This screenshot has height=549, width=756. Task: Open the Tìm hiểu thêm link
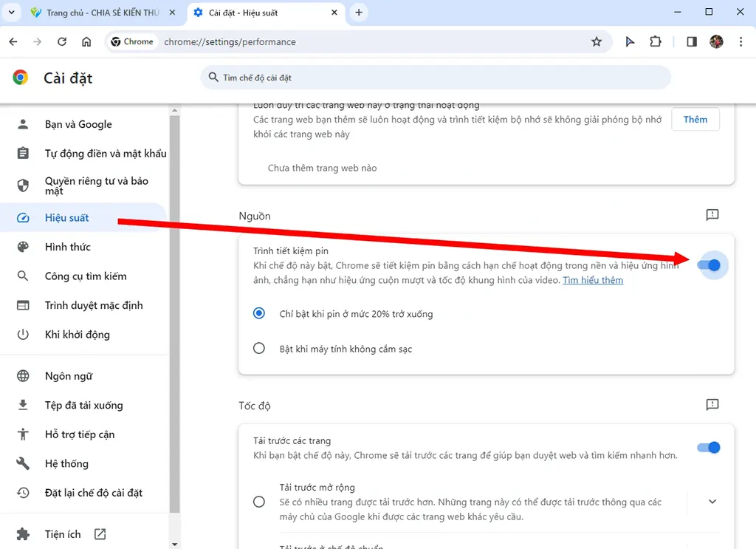pos(593,281)
